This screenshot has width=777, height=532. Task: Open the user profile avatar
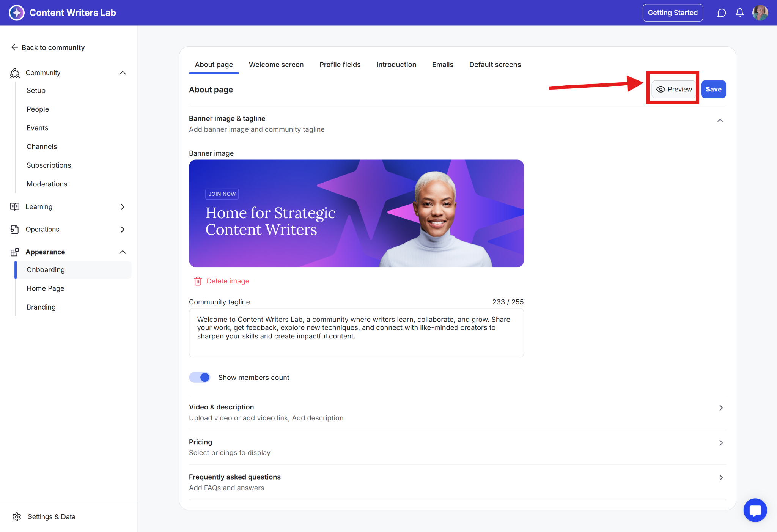[760, 13]
